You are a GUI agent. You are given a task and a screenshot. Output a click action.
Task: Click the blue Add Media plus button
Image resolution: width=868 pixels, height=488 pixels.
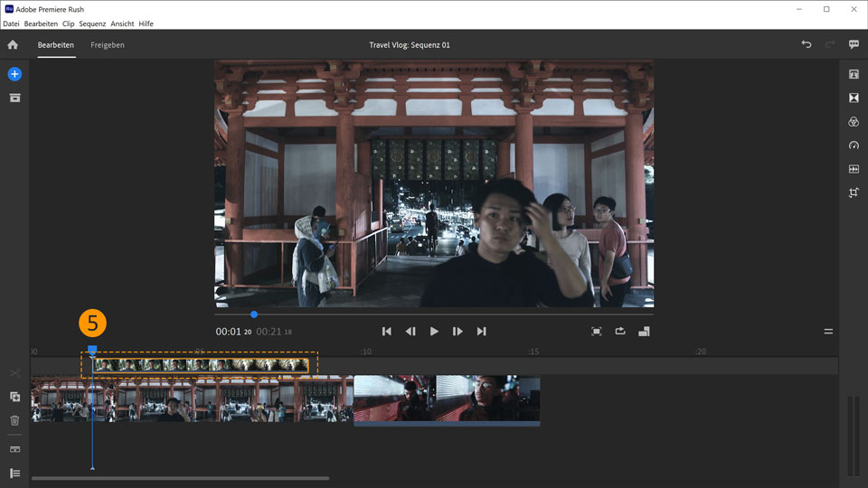[15, 74]
